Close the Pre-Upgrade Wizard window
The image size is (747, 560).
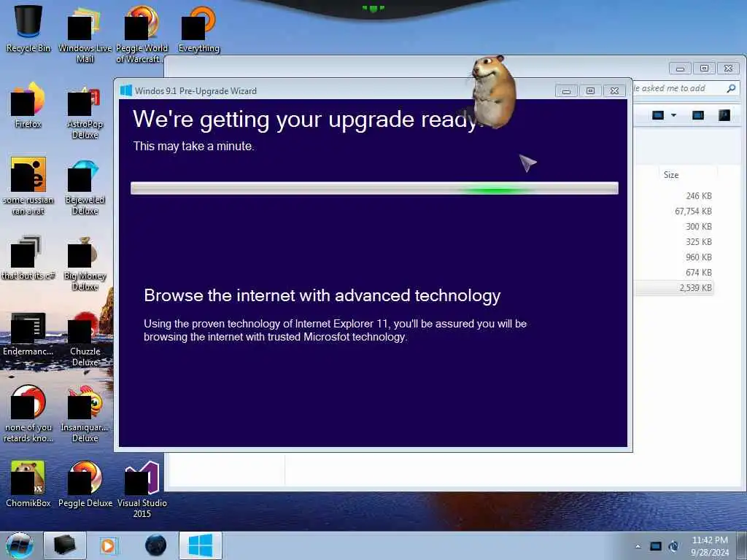614,90
